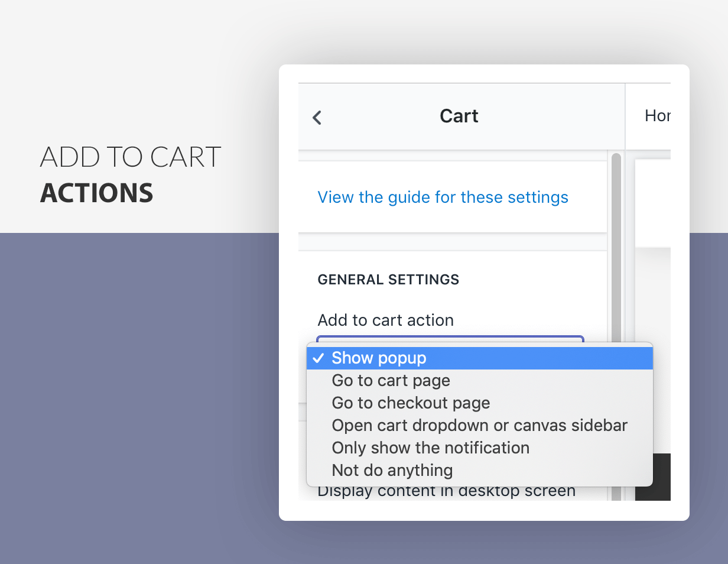728x564 pixels.
Task: Click the checkmark icon next to Show popup
Action: [318, 358]
